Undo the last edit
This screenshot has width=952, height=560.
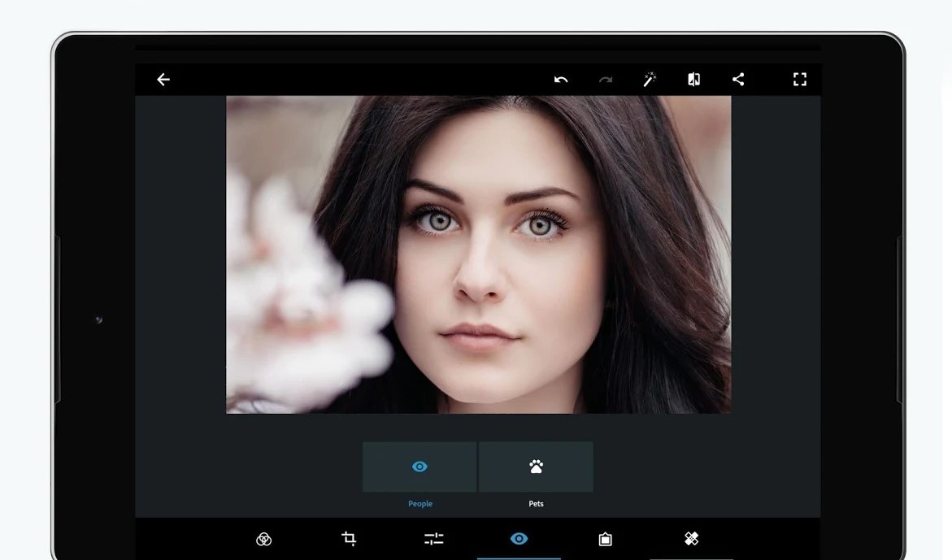tap(561, 80)
